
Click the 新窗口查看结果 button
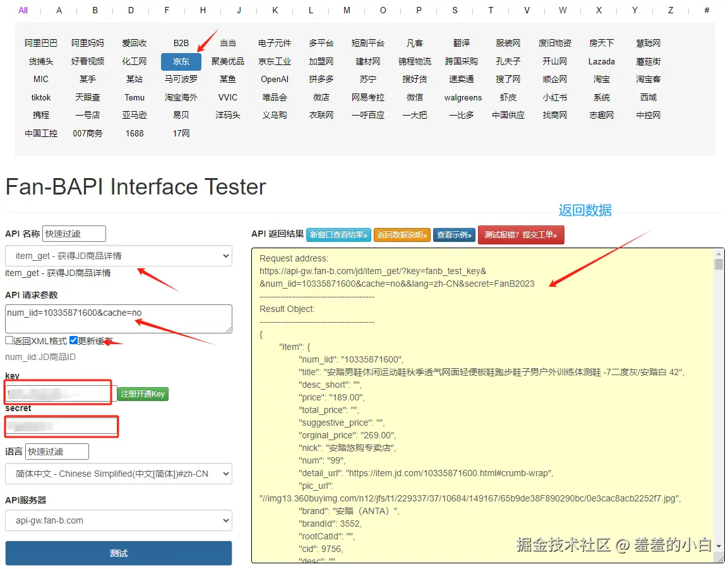click(338, 235)
